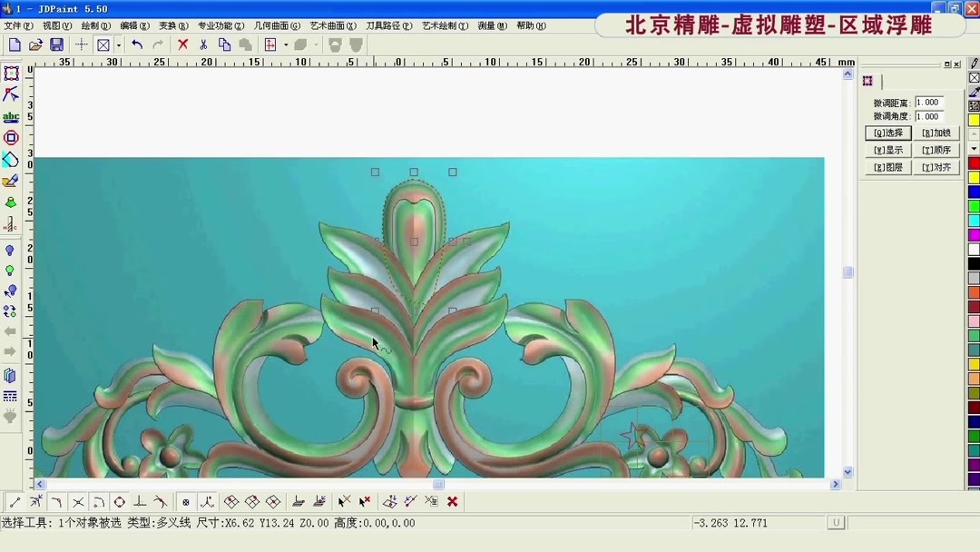Open the color list dropdown arrow in right panel
Screen dimensions: 980x552
(x=974, y=149)
